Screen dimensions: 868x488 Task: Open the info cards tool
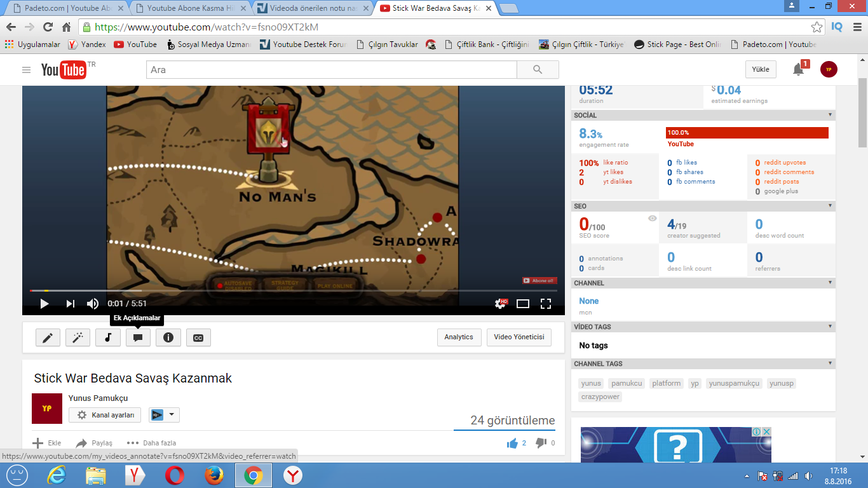point(168,337)
